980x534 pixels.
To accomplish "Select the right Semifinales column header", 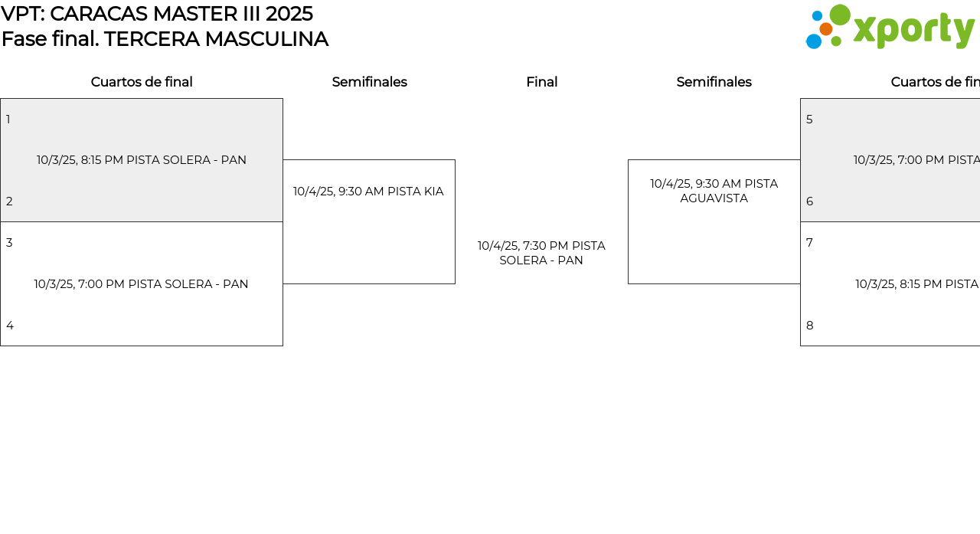I will point(714,82).
